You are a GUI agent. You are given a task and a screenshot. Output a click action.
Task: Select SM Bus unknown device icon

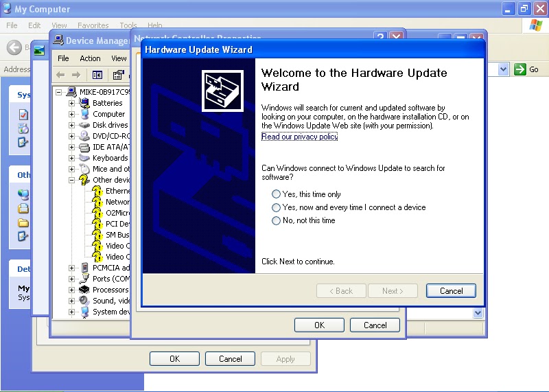tap(97, 235)
